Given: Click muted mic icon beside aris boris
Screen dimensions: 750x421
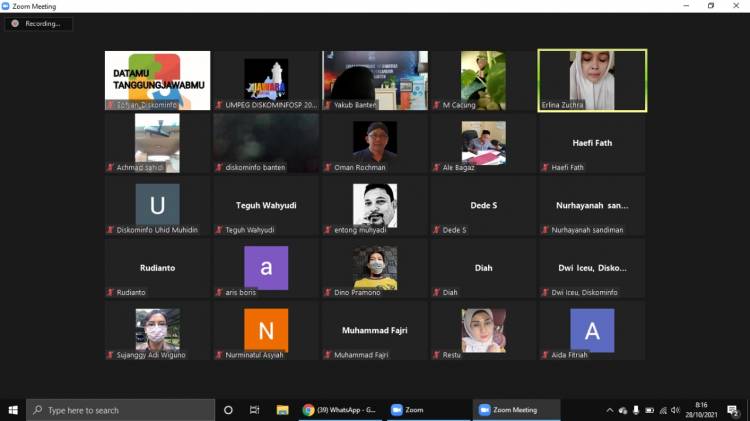Looking at the screenshot, I should tap(219, 292).
